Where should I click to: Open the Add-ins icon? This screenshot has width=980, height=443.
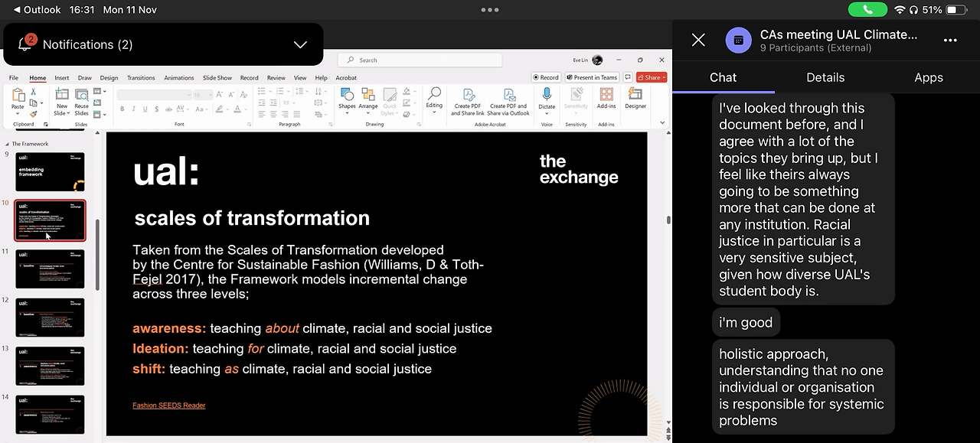(606, 94)
